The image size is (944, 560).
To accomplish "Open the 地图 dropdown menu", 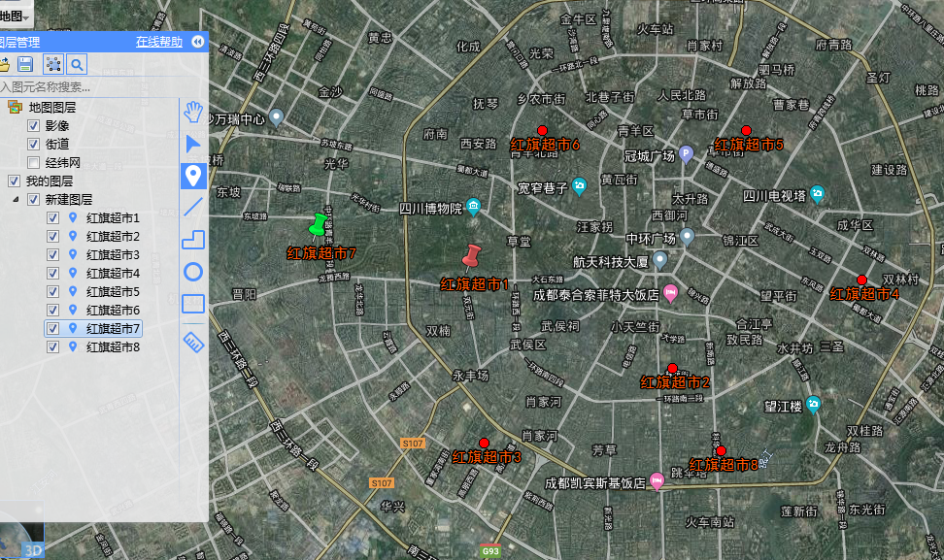I will [x=15, y=16].
